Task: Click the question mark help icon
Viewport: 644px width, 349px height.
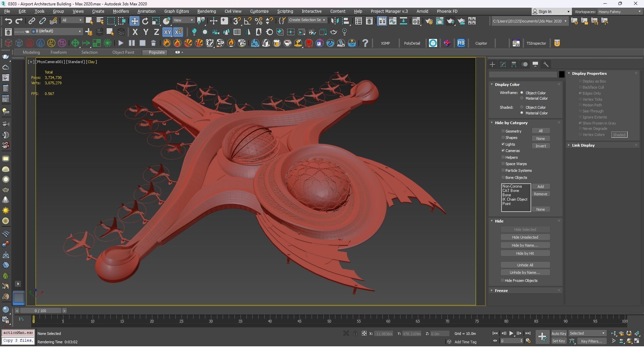Action: tap(365, 43)
